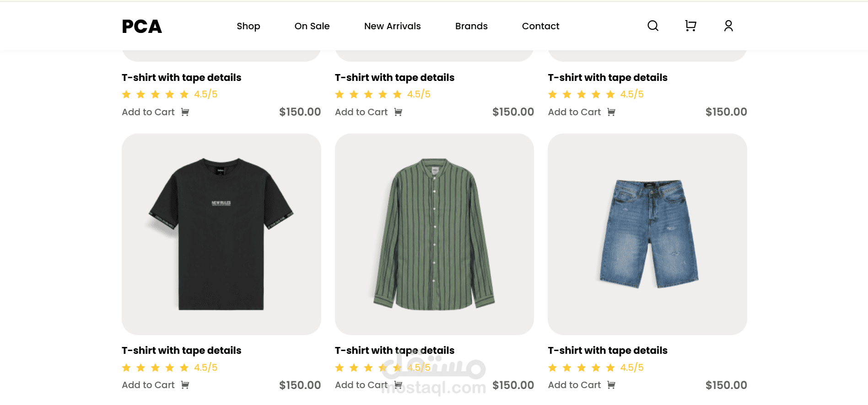
Task: Click cart icon in top-left product row
Action: coord(185,112)
